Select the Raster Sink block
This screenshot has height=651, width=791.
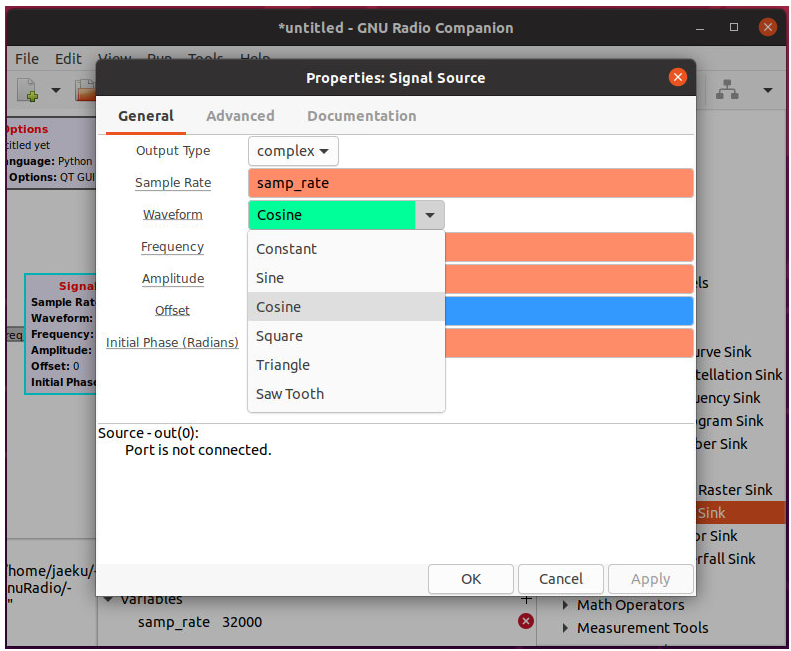coord(735,490)
